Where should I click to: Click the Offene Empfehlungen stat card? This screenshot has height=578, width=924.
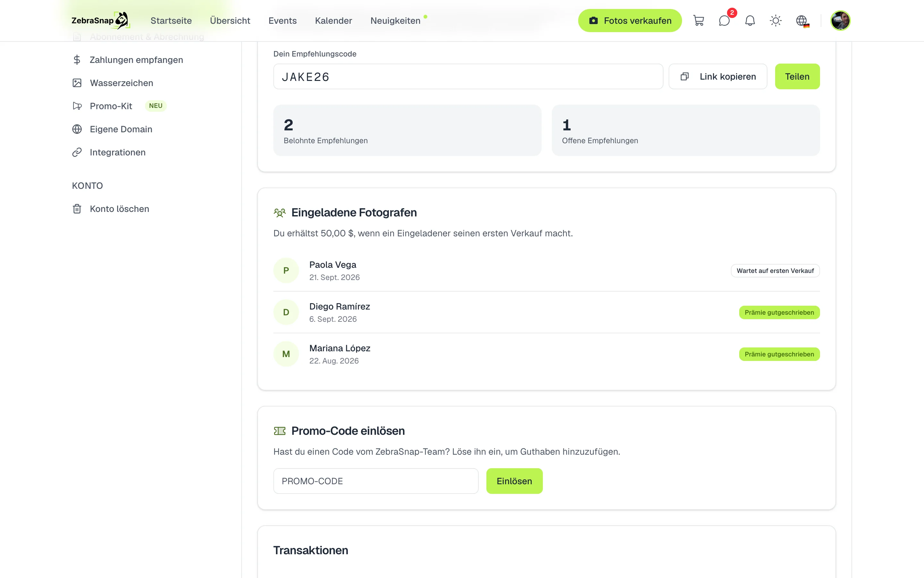tap(686, 130)
